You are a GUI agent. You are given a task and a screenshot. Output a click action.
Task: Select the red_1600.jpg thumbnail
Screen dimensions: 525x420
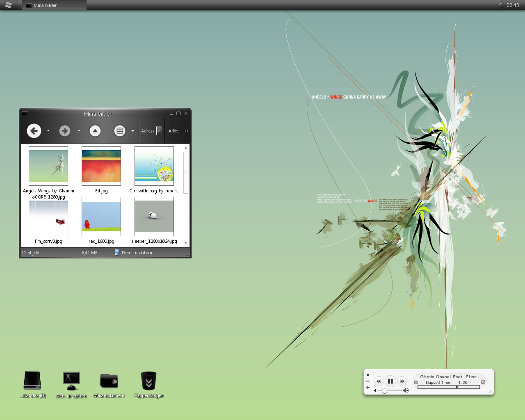pyautogui.click(x=101, y=217)
